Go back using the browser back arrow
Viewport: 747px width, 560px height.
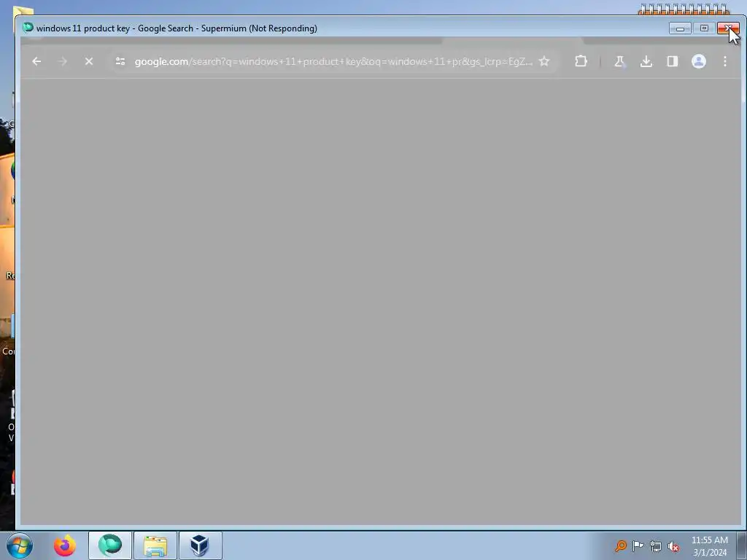click(36, 61)
